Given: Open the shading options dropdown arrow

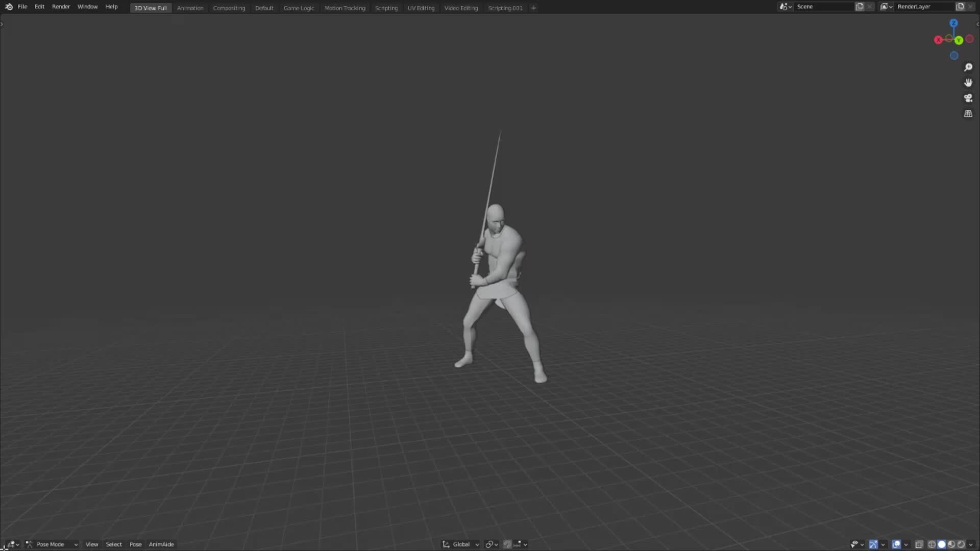Looking at the screenshot, I should (x=971, y=544).
